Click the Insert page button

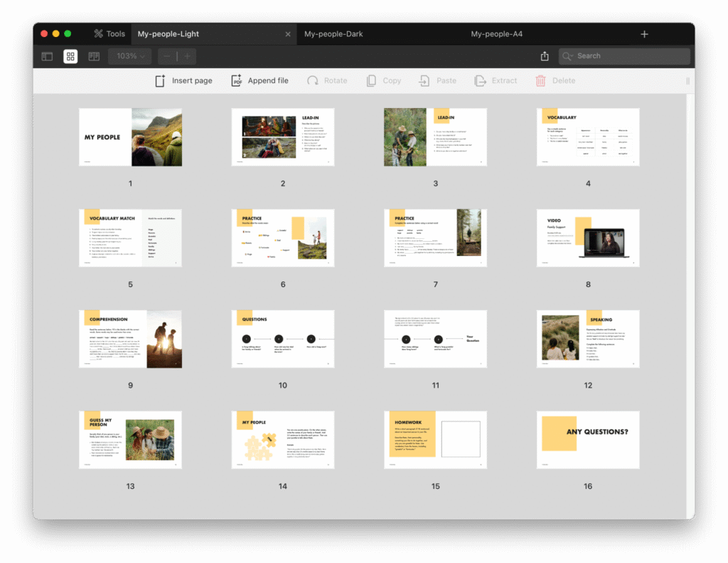(183, 81)
